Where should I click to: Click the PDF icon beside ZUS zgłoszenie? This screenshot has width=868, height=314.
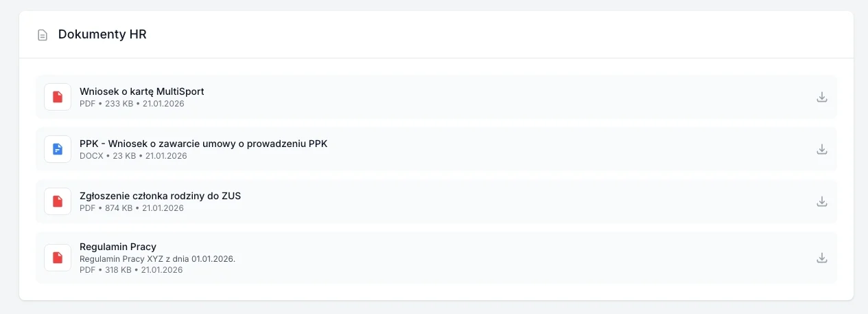58,201
